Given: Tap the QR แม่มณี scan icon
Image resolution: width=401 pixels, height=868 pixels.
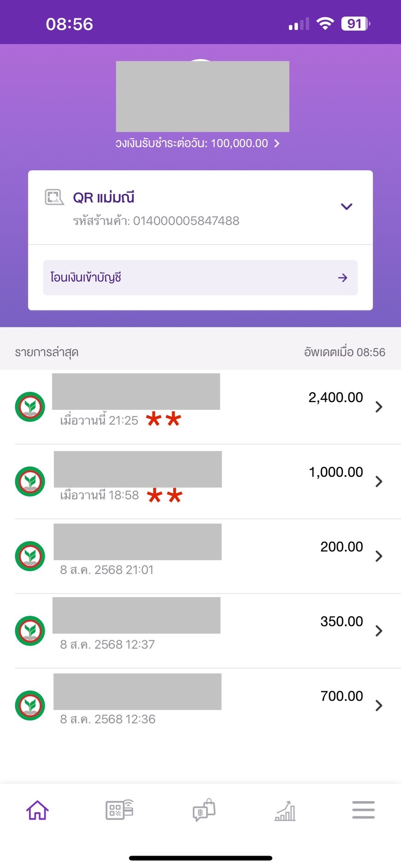Looking at the screenshot, I should pyautogui.click(x=54, y=197).
